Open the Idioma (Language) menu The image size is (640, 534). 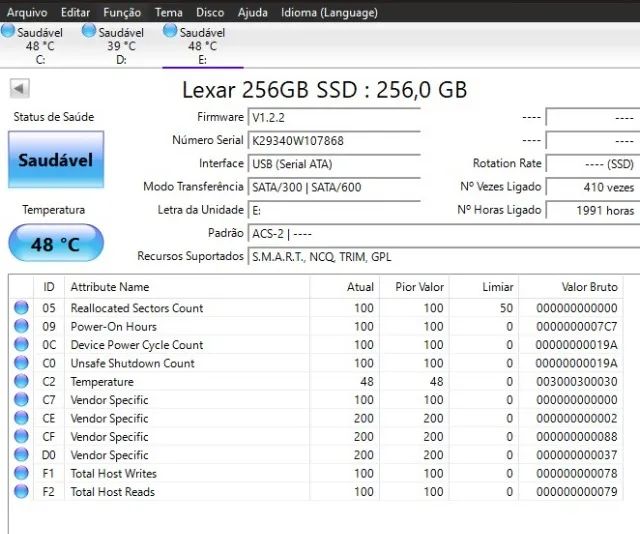[x=329, y=13]
